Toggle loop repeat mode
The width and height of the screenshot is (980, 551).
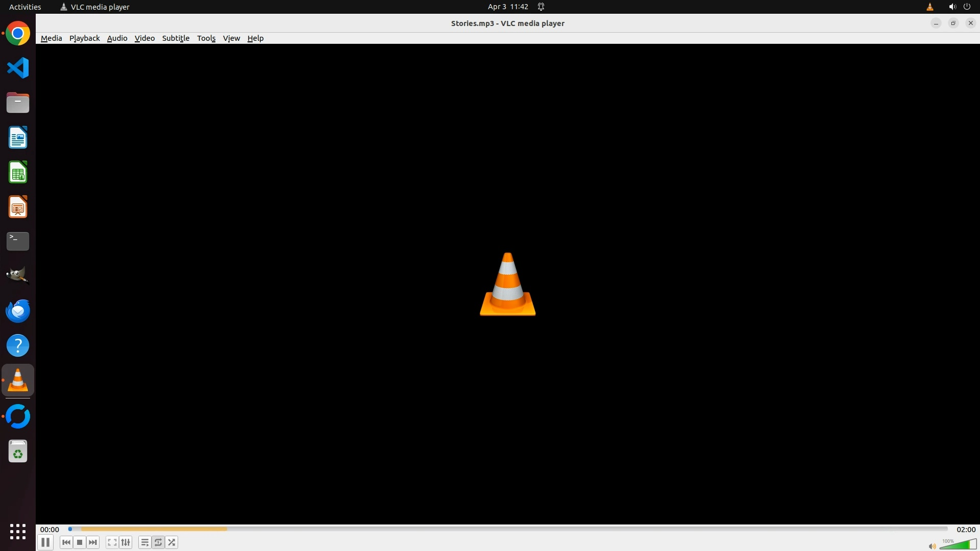(x=158, y=542)
